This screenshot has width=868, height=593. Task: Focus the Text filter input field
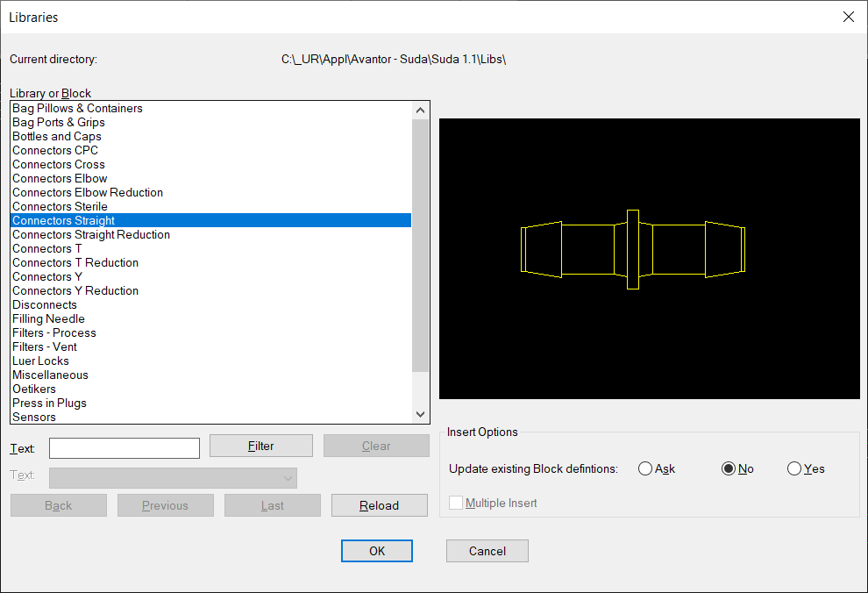[x=125, y=448]
